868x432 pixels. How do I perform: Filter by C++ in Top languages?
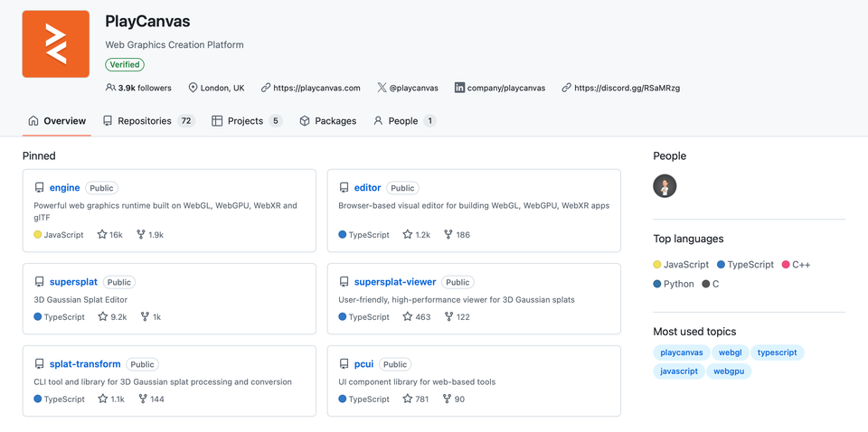pyautogui.click(x=796, y=265)
